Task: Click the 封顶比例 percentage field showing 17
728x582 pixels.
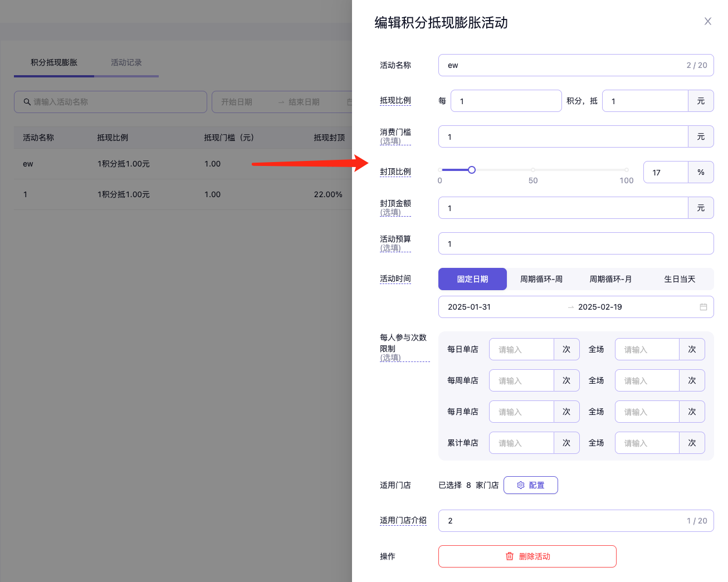Action: click(x=665, y=173)
